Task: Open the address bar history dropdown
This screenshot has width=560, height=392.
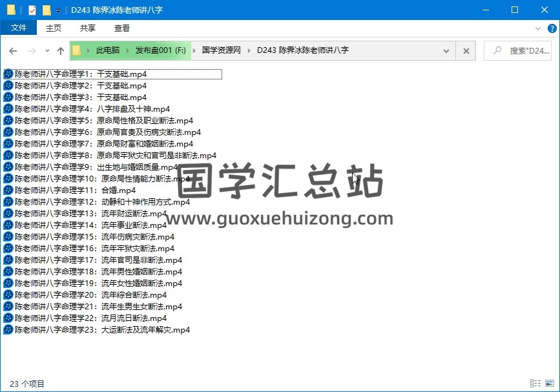Action: point(446,51)
